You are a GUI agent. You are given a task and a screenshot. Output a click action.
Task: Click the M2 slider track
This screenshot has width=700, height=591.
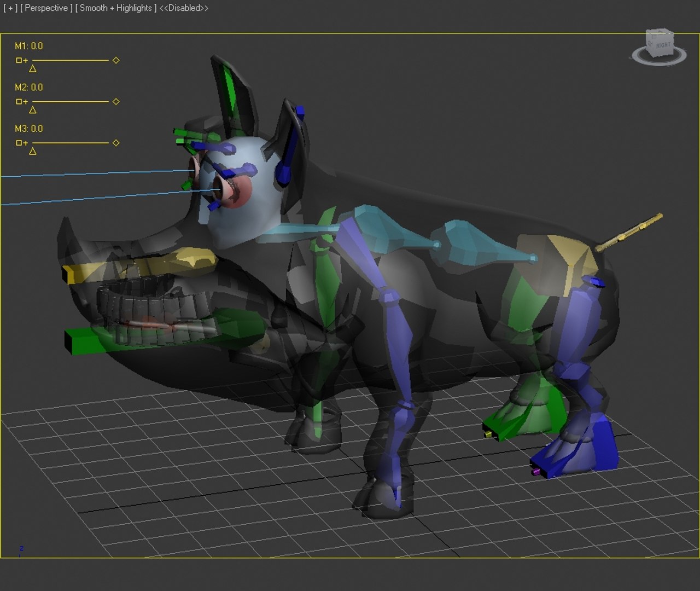click(71, 101)
